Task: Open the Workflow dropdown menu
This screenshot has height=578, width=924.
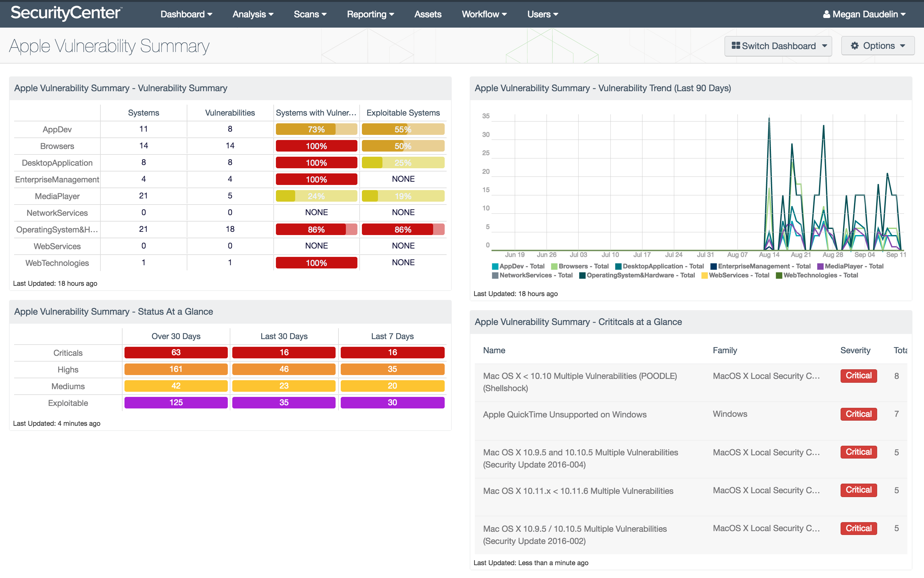Action: [484, 14]
